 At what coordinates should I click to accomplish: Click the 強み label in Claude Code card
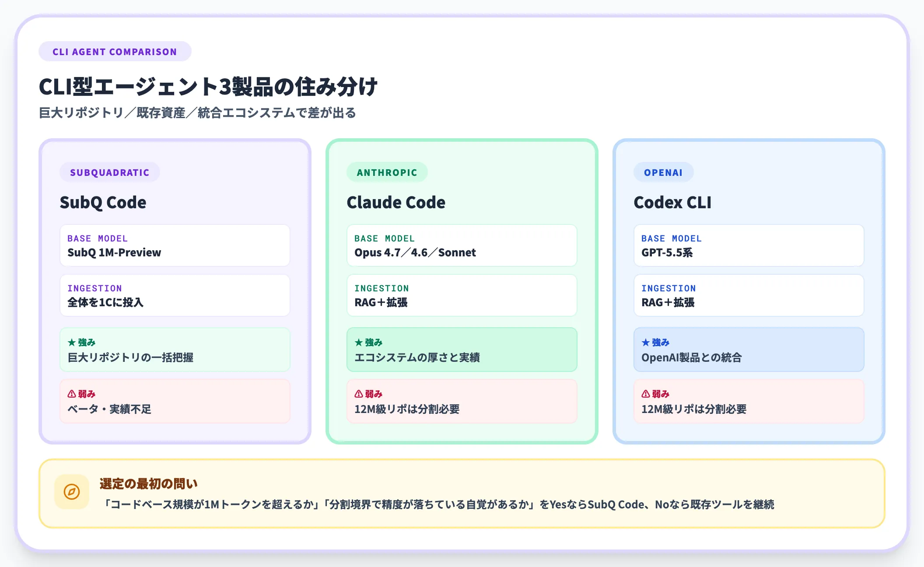(x=374, y=342)
